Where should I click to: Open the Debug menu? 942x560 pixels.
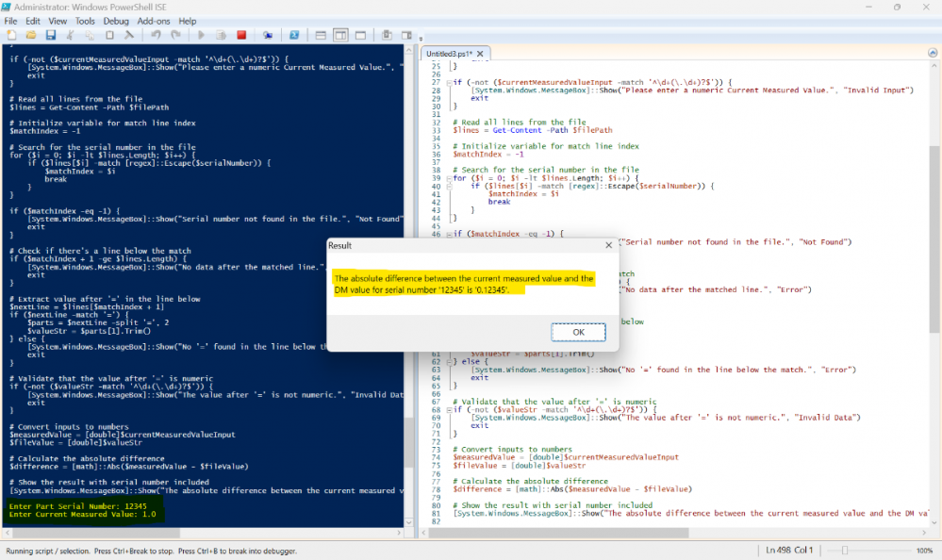pyautogui.click(x=116, y=21)
